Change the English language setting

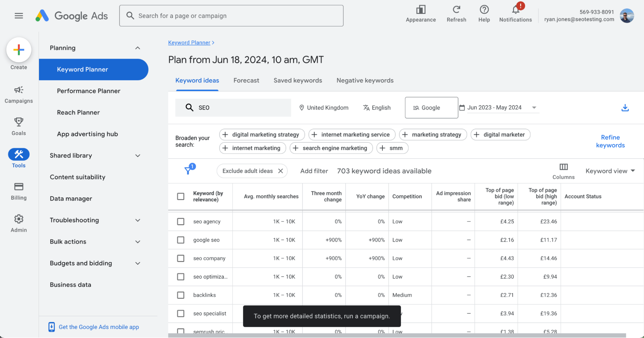click(x=377, y=108)
